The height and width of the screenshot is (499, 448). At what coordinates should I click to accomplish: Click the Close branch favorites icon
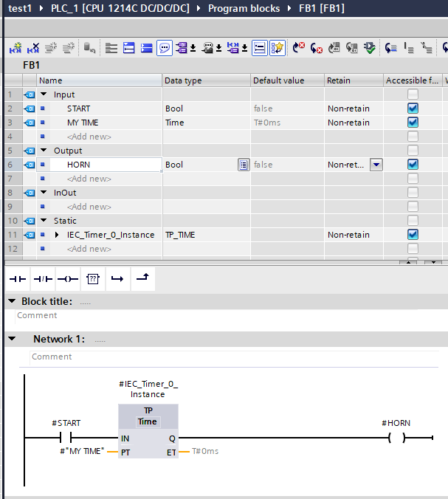pyautogui.click(x=143, y=279)
